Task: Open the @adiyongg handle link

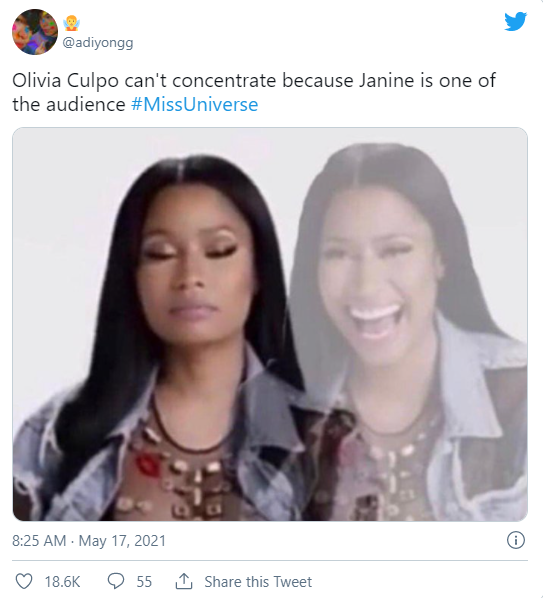Action: pyautogui.click(x=98, y=42)
